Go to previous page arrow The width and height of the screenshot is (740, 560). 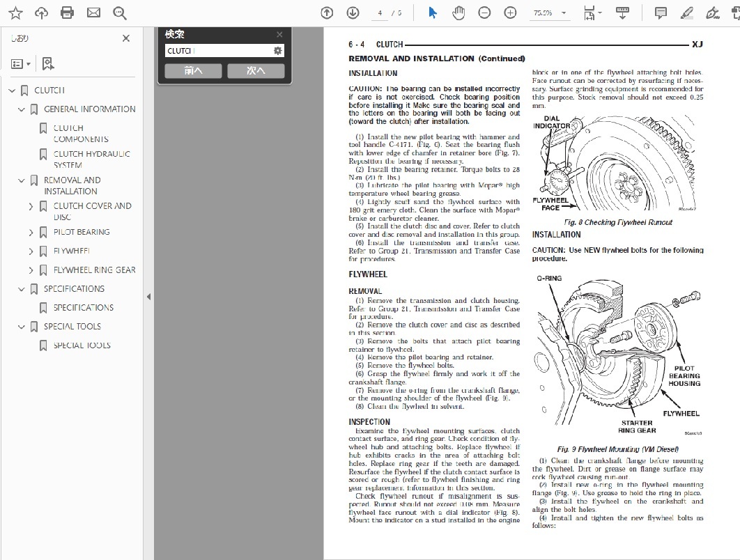[327, 13]
